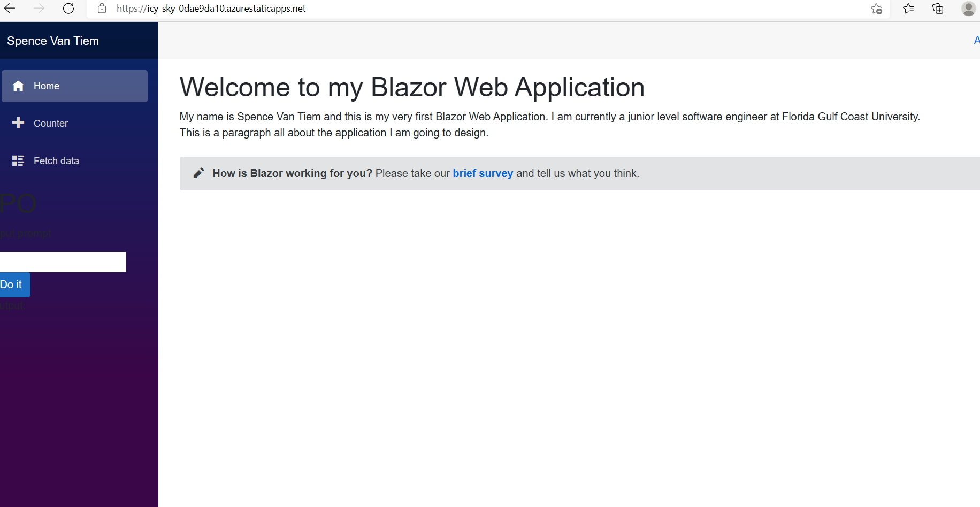Click the pencil icon in the survey banner
This screenshot has height=507, width=980.
pyautogui.click(x=198, y=172)
